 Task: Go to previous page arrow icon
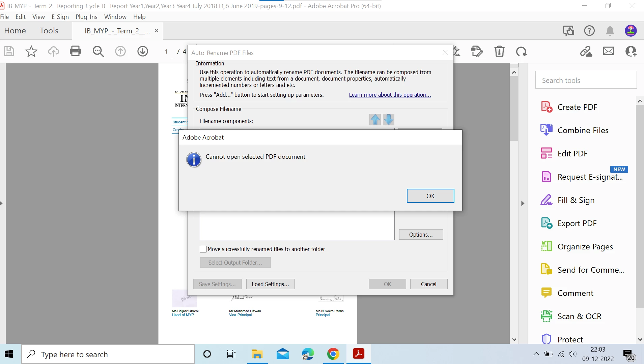120,52
